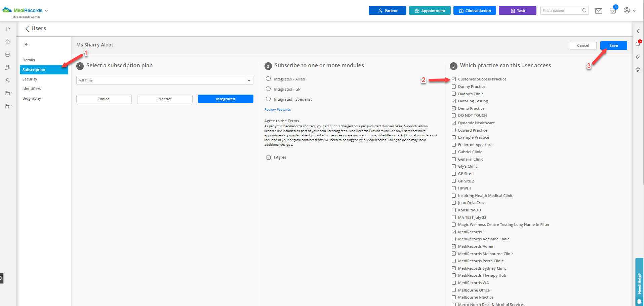
Task: Open the calendar icon in sidebar
Action: [x=7, y=55]
